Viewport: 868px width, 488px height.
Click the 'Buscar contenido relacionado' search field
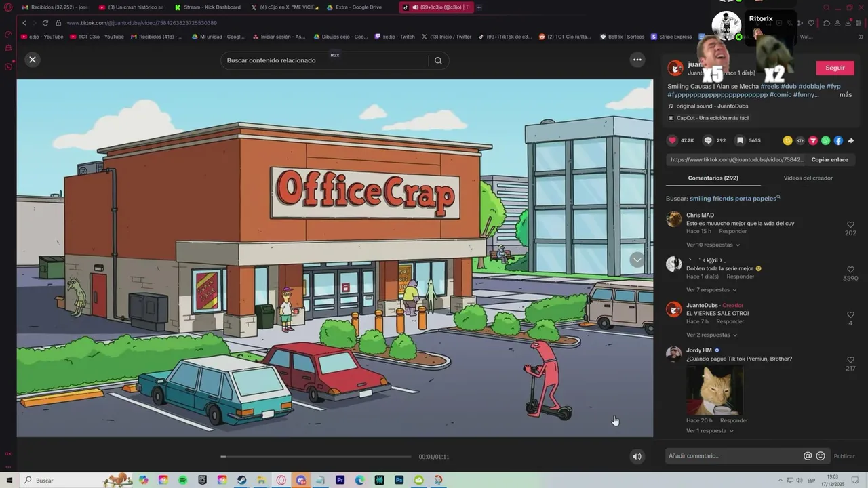(x=325, y=60)
